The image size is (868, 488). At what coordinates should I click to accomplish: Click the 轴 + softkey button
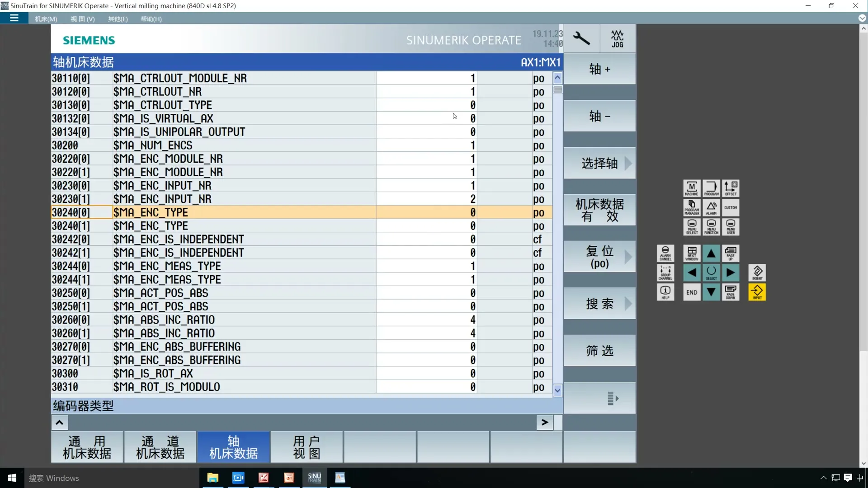[599, 69]
